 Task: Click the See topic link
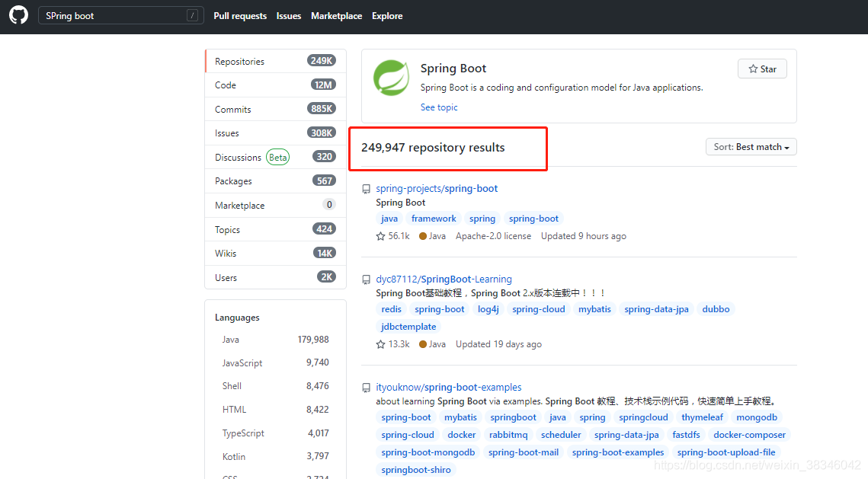(x=439, y=107)
